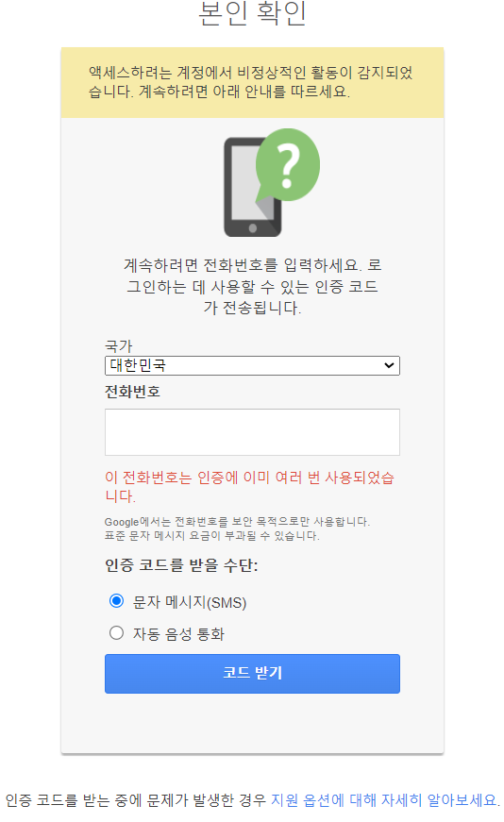
Task: Click the green question mark bubble
Action: coord(288,164)
